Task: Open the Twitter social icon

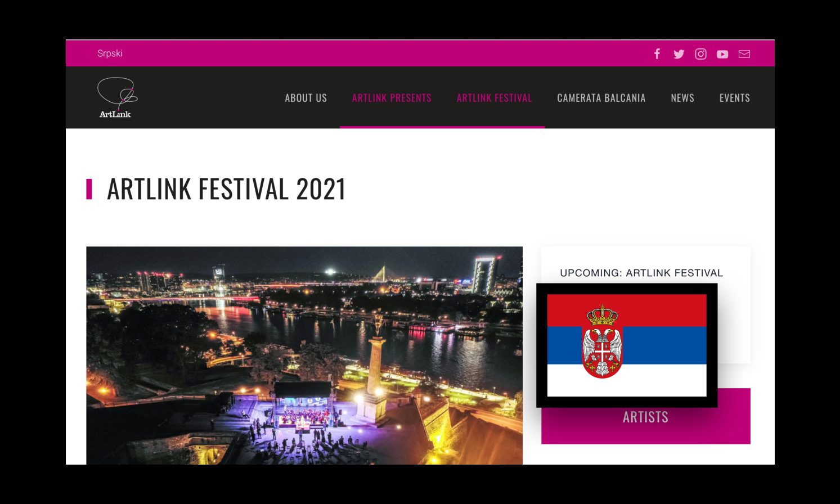Action: coord(679,54)
